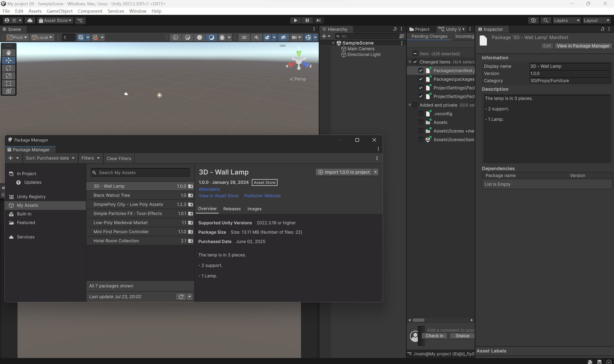Select the Rect tool in Scene
Image resolution: width=614 pixels, height=364 pixels.
tap(9, 83)
